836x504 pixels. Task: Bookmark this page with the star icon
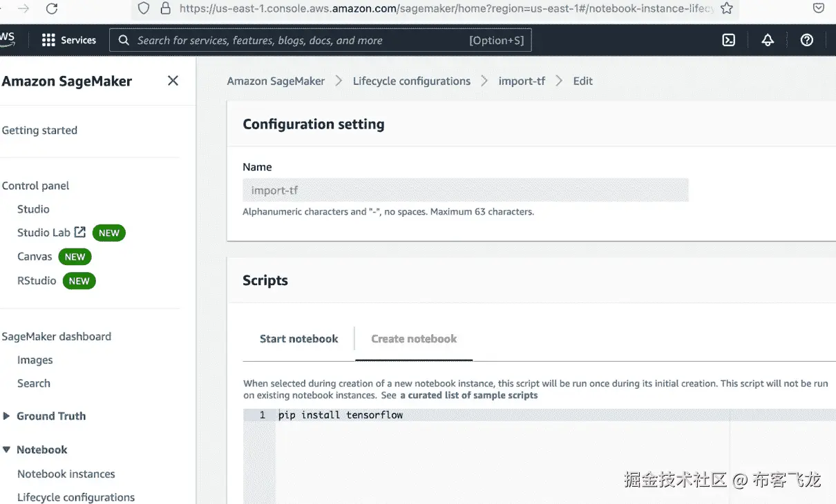pos(726,8)
